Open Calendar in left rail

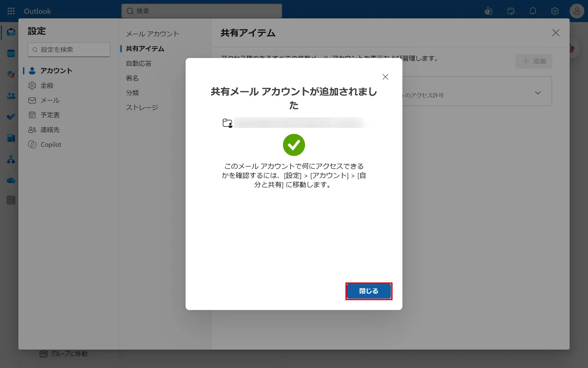point(11,53)
